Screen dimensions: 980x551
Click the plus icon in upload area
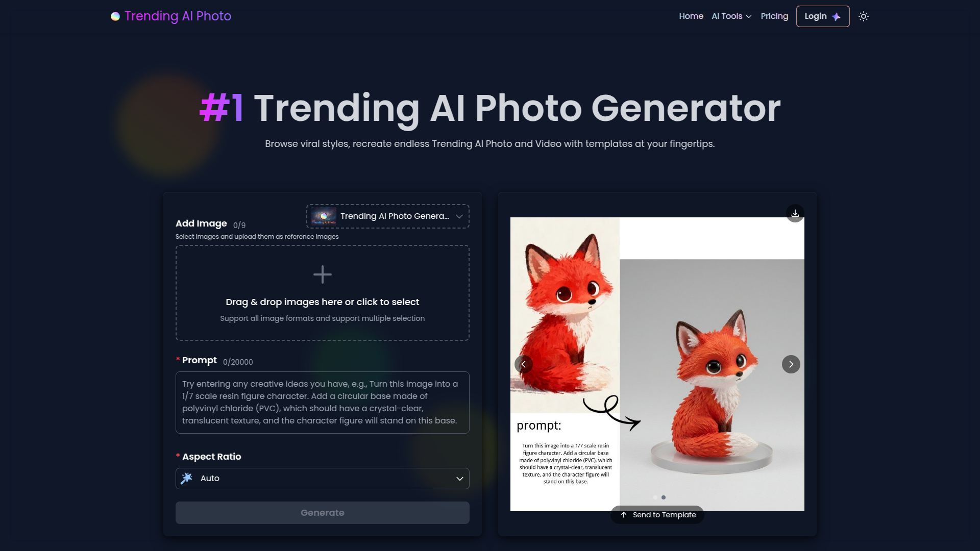point(323,274)
